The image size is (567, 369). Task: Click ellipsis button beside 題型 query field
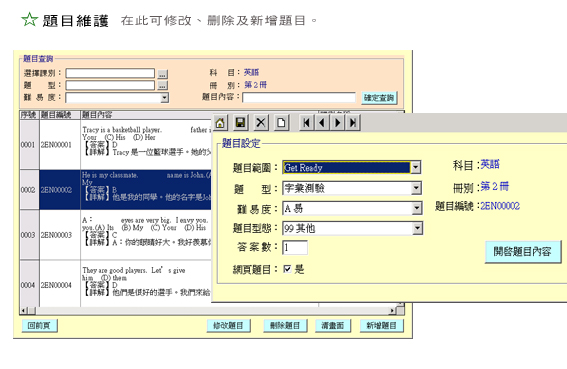point(162,86)
